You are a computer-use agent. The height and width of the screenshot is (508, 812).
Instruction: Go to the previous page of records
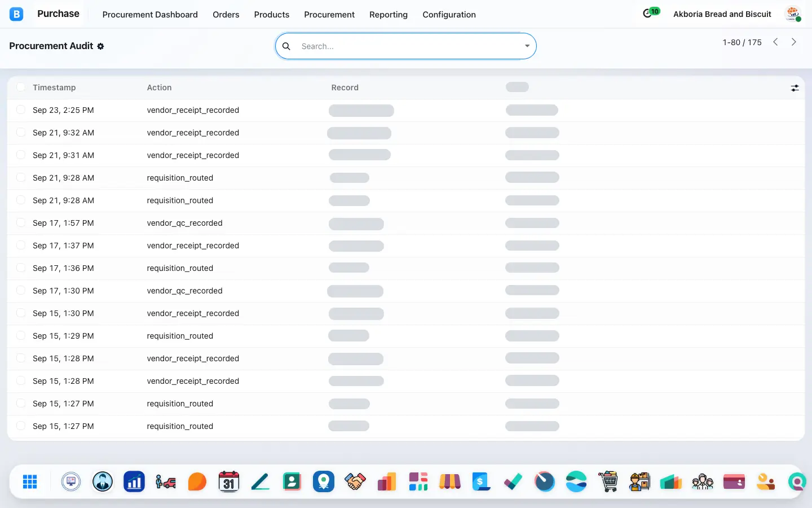[x=776, y=42]
